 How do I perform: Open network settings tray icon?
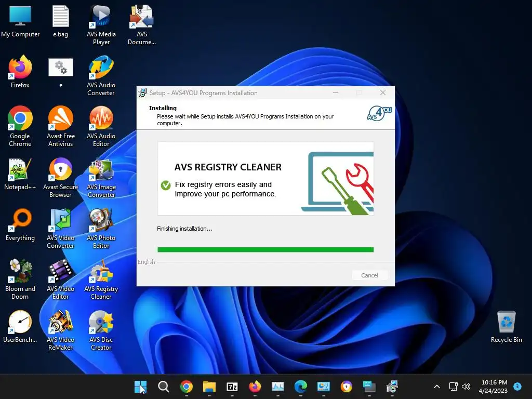[453, 387]
